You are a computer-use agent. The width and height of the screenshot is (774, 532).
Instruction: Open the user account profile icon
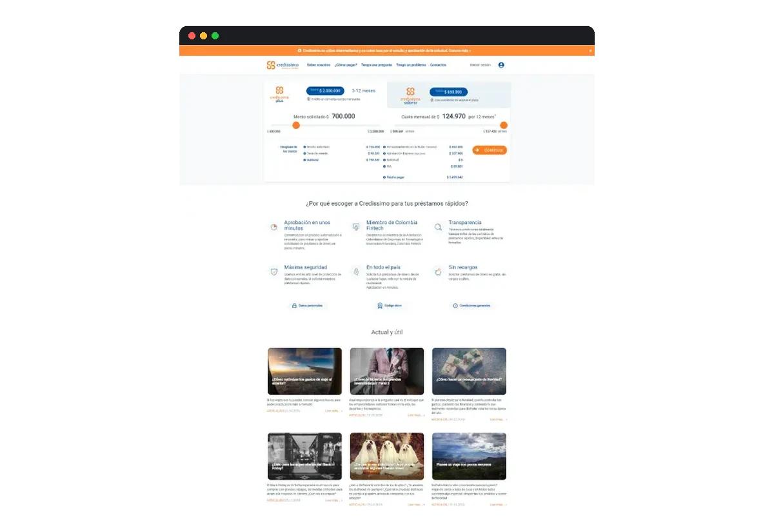pos(501,65)
